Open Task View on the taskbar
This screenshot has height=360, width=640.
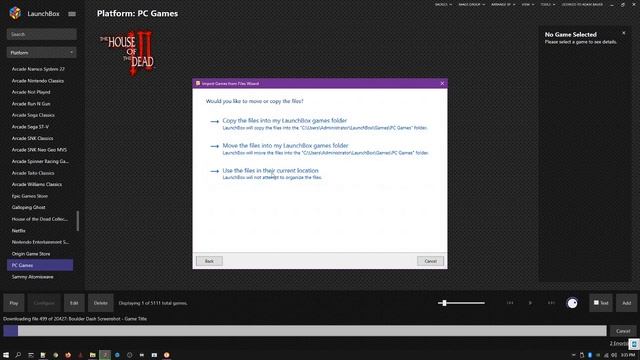pos(31,355)
